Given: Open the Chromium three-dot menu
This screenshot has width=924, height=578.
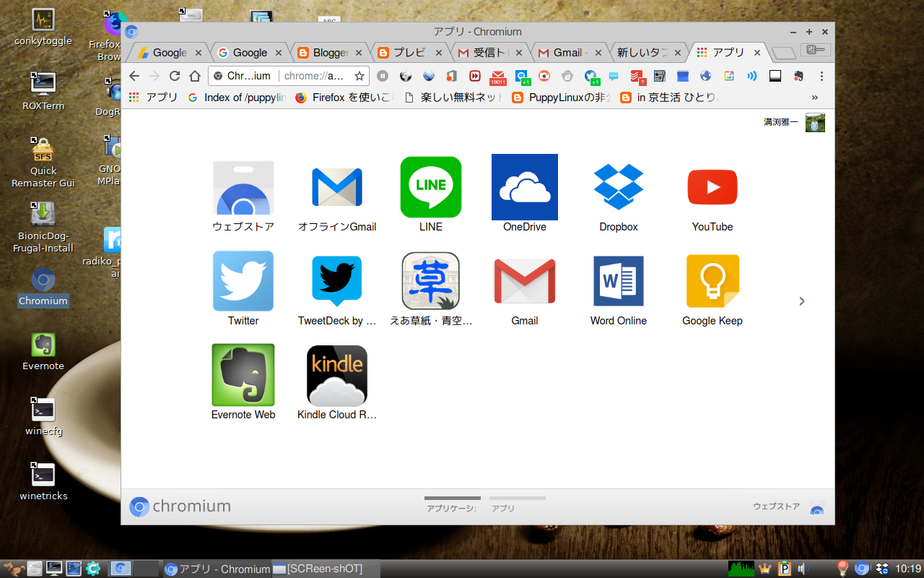Looking at the screenshot, I should click(x=821, y=76).
